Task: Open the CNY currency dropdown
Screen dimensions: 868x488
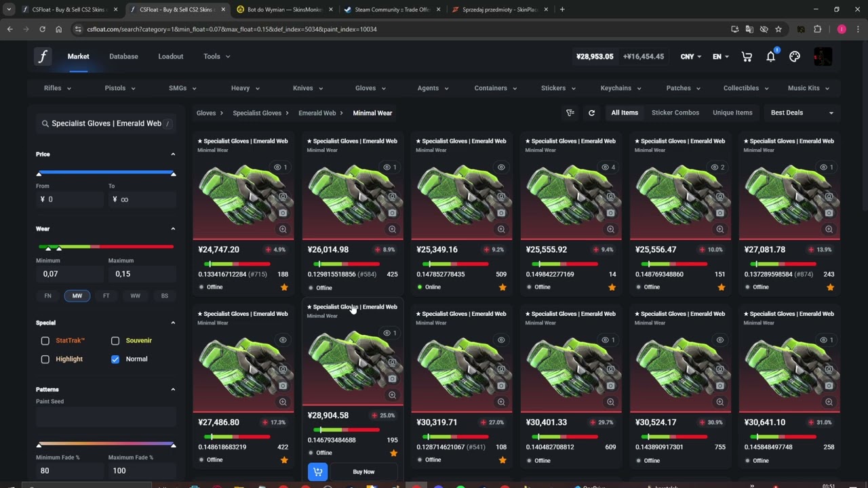Action: point(691,57)
